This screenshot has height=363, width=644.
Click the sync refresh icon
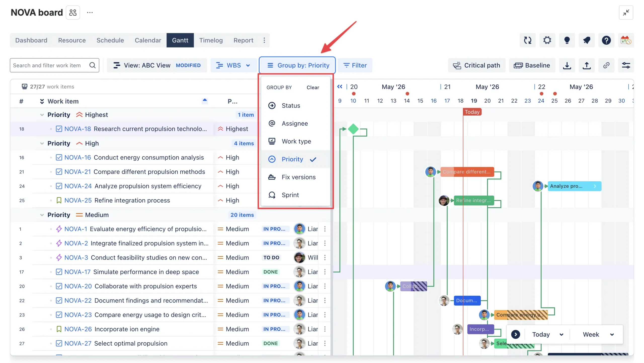527,40
